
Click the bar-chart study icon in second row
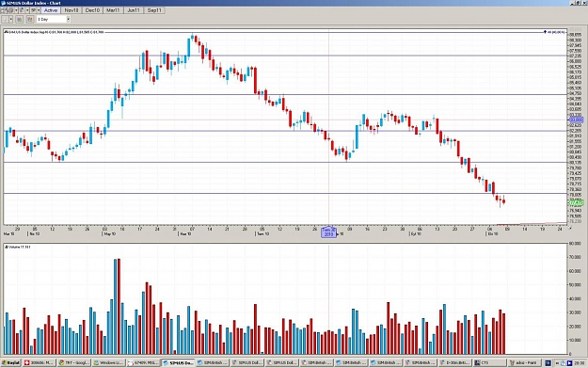(20, 19)
